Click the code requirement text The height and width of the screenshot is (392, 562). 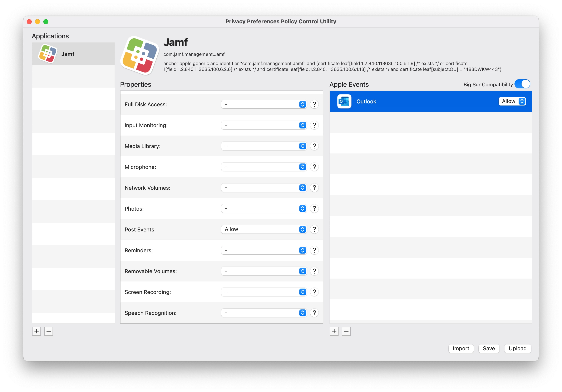[x=332, y=66]
